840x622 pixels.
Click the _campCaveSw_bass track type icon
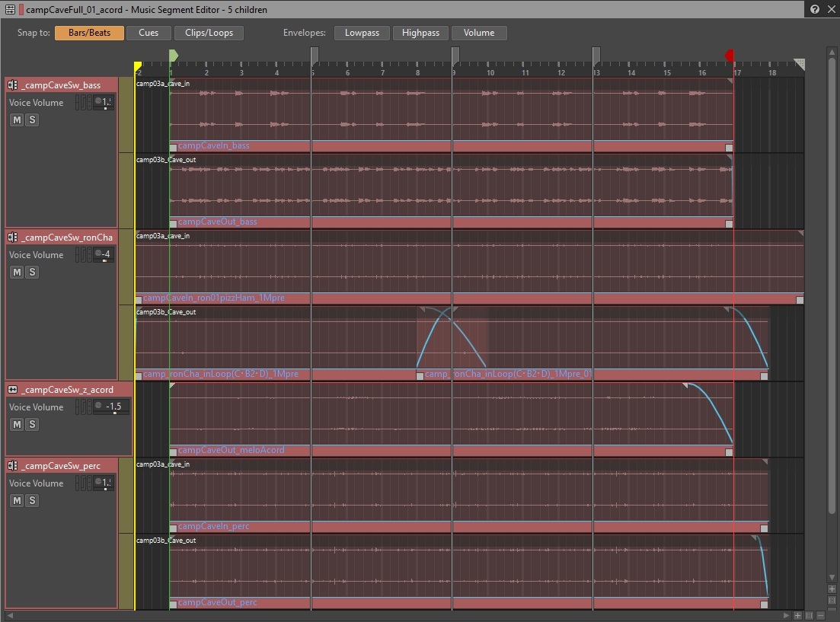click(x=12, y=85)
